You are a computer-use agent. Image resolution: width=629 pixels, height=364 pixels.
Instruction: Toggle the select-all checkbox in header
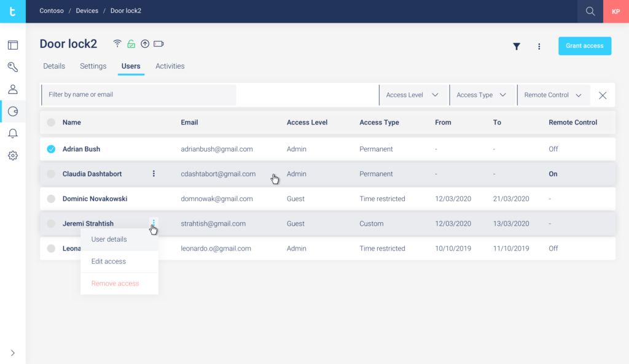pos(51,122)
